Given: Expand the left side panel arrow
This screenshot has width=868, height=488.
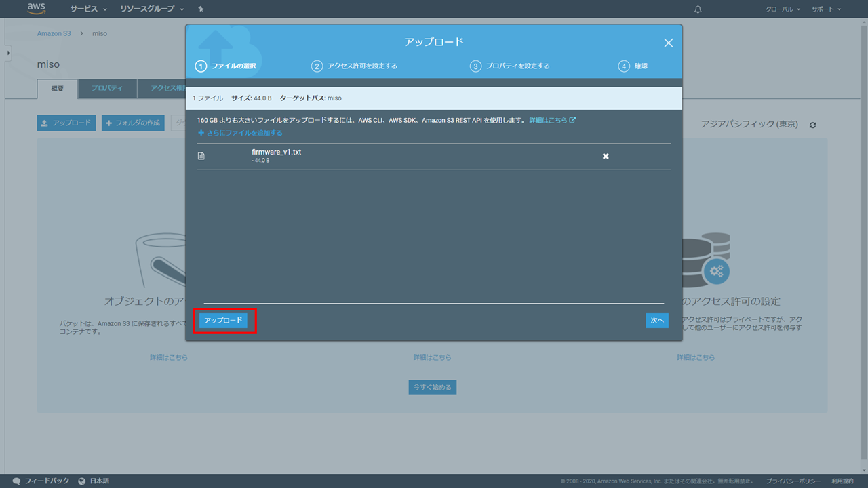Looking at the screenshot, I should click(8, 52).
